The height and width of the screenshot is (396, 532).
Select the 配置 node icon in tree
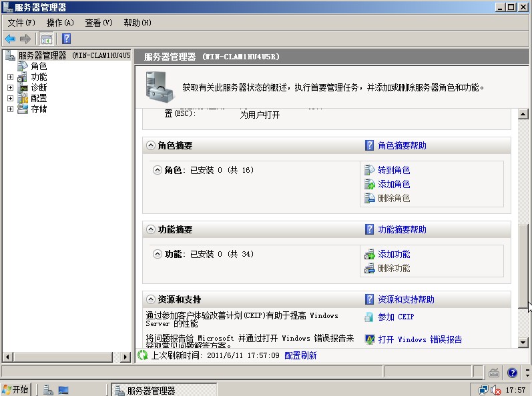[x=23, y=98]
